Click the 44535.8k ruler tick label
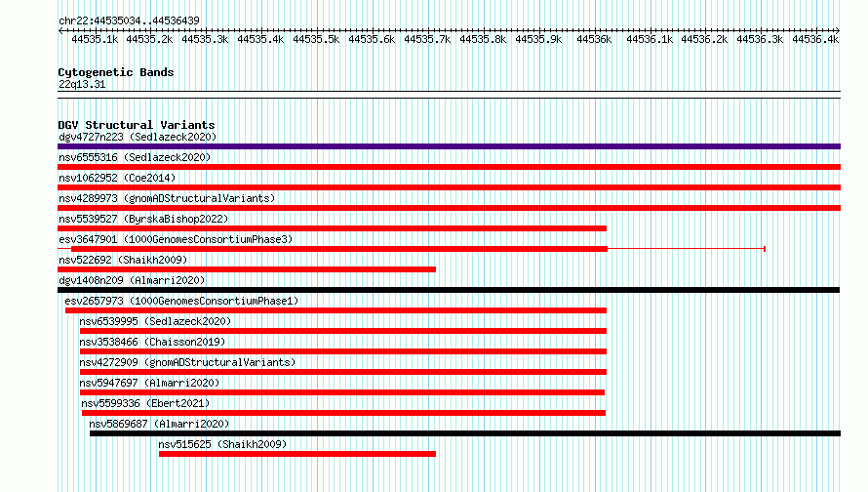The width and height of the screenshot is (868, 492). tap(483, 39)
